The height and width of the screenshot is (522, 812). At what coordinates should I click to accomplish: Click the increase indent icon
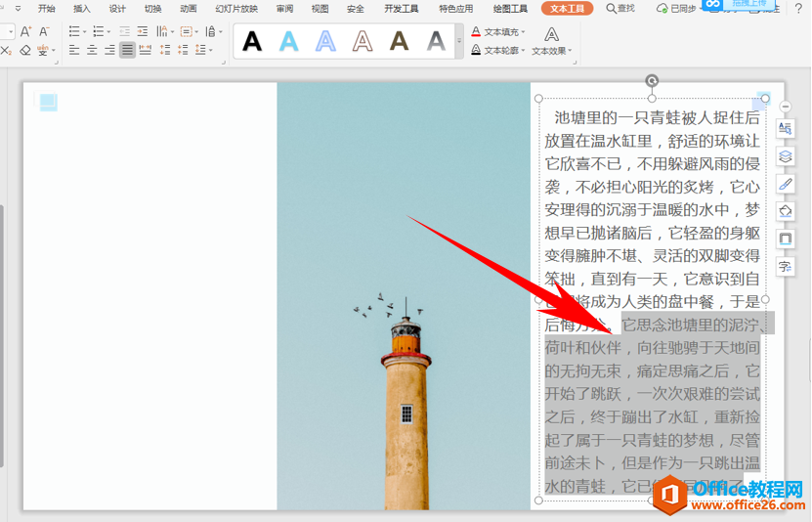[x=143, y=31]
